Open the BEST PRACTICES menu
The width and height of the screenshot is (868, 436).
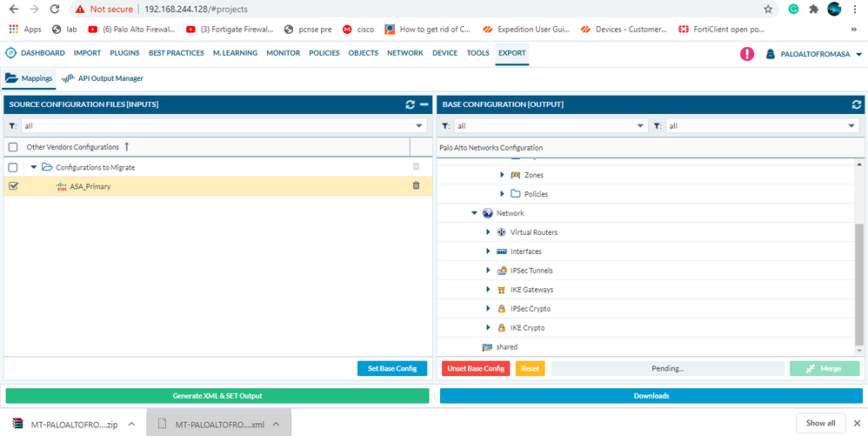pyautogui.click(x=176, y=53)
